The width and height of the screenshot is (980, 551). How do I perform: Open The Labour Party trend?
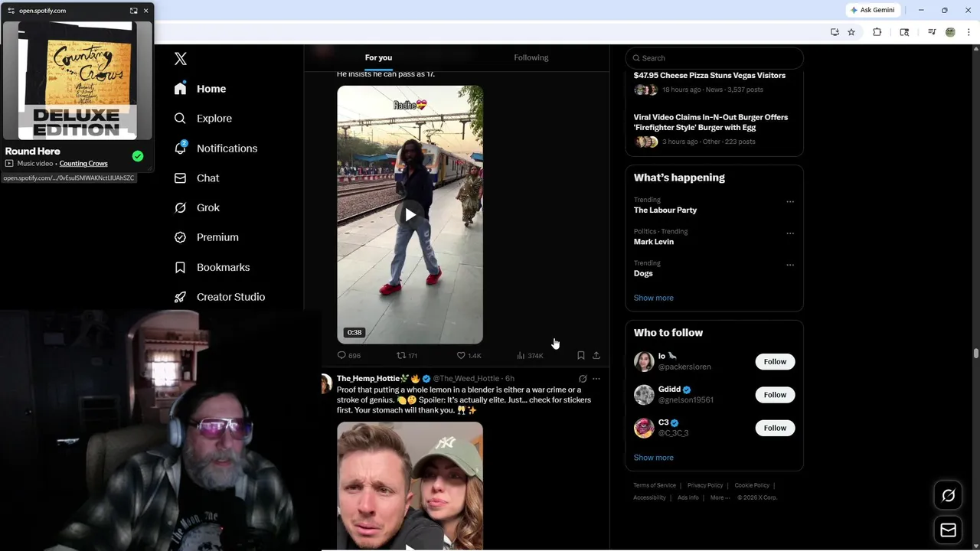click(x=665, y=210)
